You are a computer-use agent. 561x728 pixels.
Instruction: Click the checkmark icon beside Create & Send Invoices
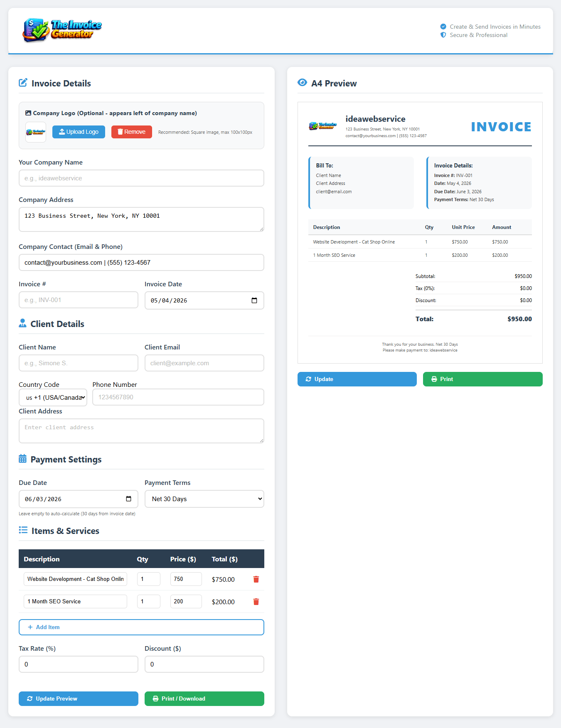tap(443, 27)
